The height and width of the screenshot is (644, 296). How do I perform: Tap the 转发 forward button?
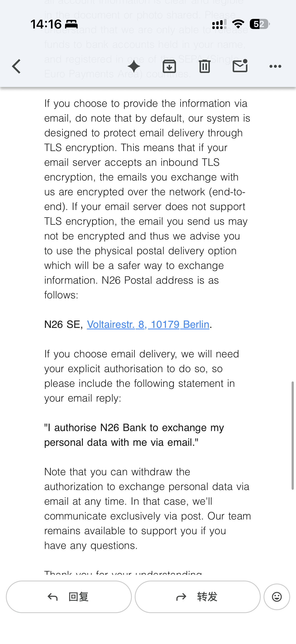pos(198,597)
